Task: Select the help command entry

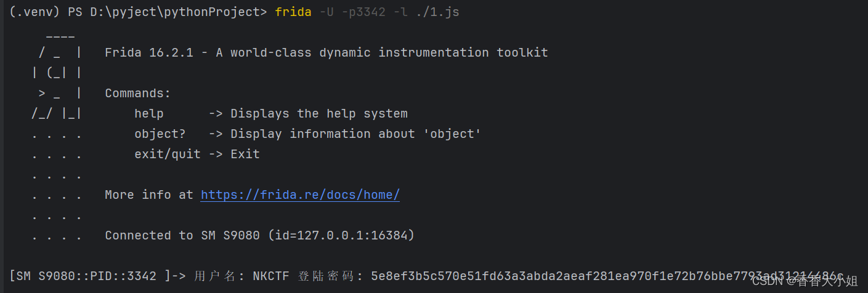Action: point(149,114)
